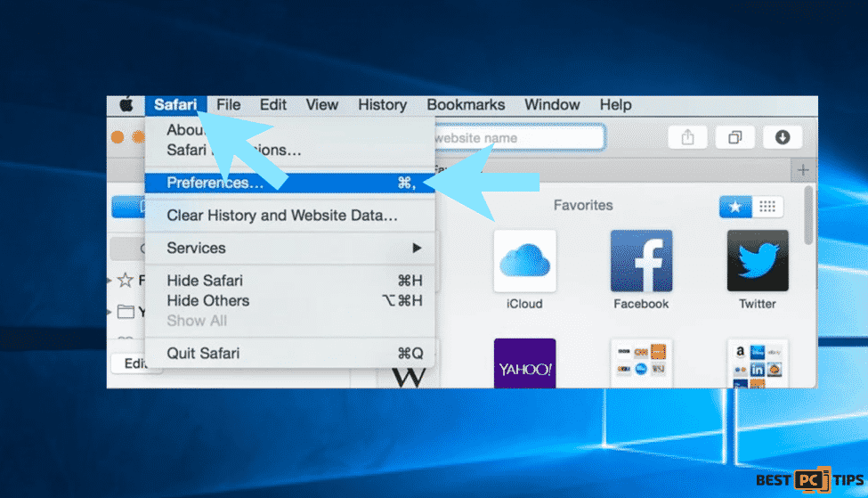Click the folder icon in the sidebar
This screenshot has height=498, width=868.
(126, 312)
